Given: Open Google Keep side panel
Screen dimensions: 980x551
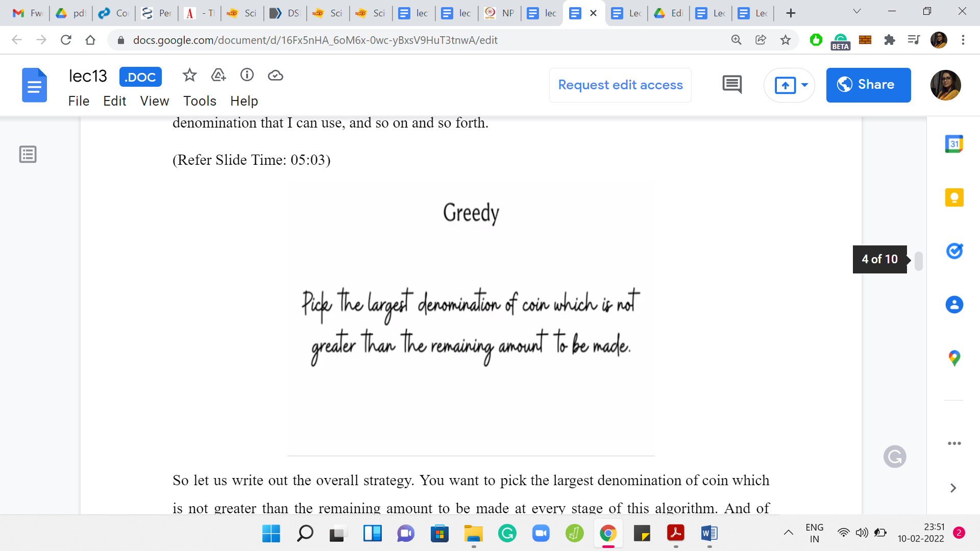Looking at the screenshot, I should 954,197.
